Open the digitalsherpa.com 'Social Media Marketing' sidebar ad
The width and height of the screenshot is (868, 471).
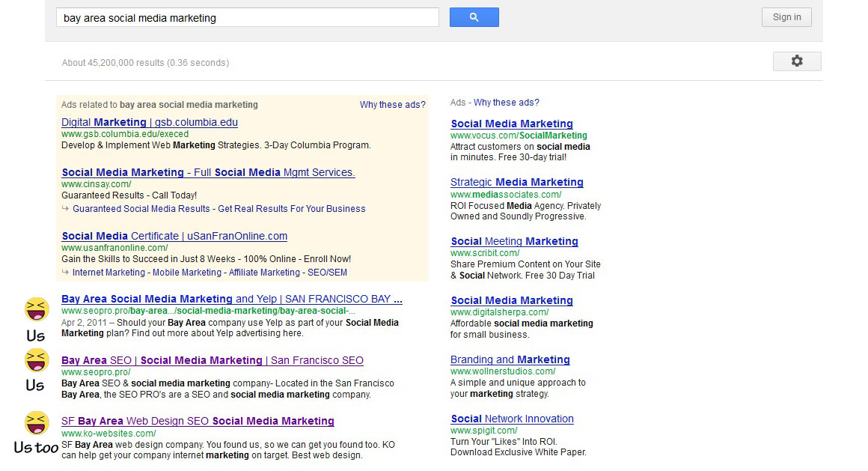click(512, 301)
